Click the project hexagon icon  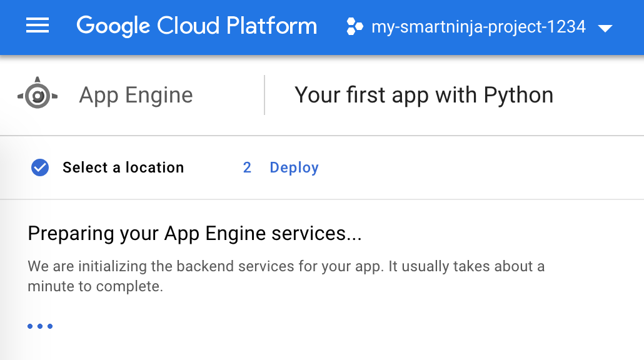coord(355,27)
